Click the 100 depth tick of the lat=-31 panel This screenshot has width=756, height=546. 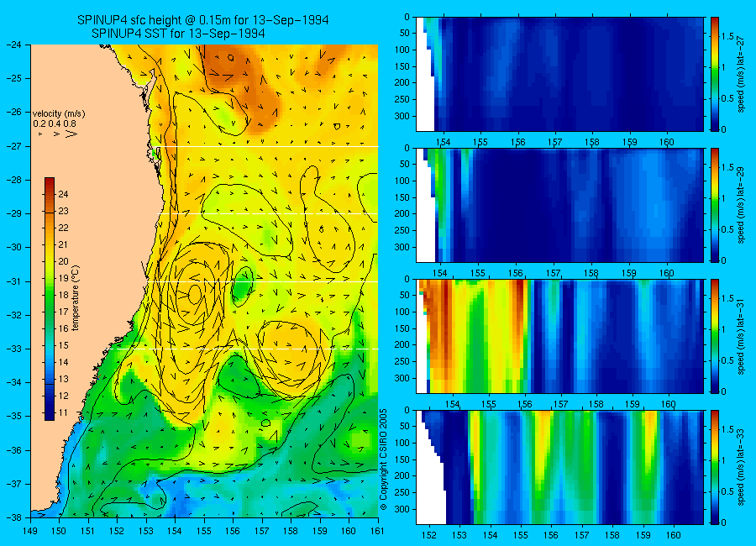coord(402,312)
